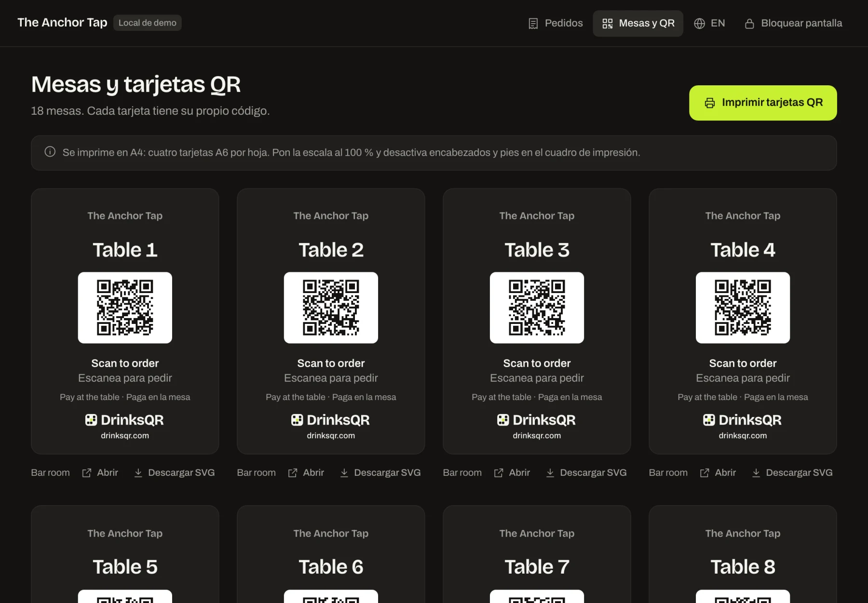Image resolution: width=868 pixels, height=603 pixels.
Task: Click the Table 2 QR code image
Action: click(x=331, y=308)
